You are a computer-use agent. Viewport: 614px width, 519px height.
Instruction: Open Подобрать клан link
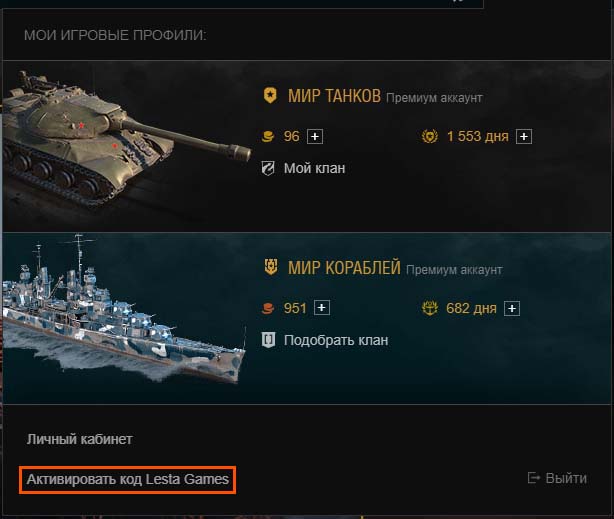[x=336, y=340]
